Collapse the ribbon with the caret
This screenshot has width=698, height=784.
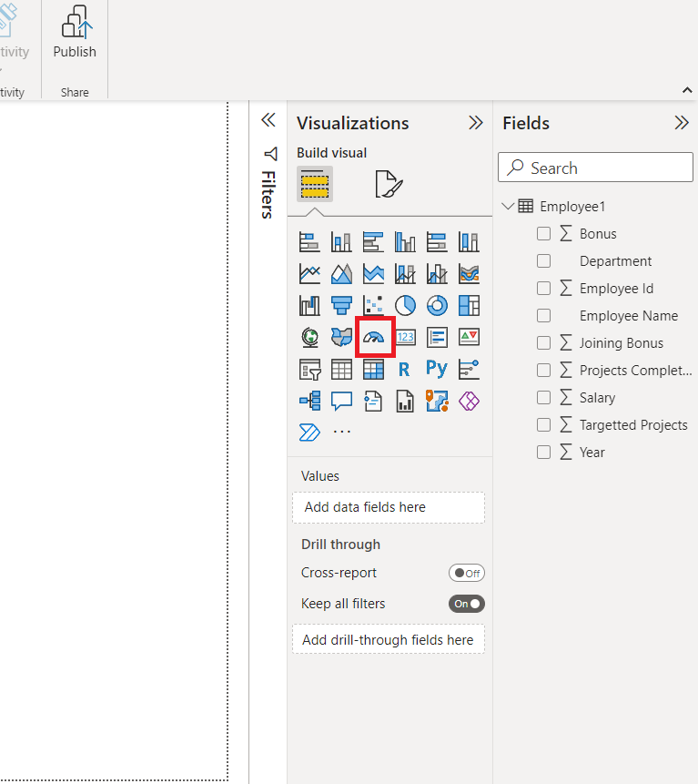tap(687, 90)
